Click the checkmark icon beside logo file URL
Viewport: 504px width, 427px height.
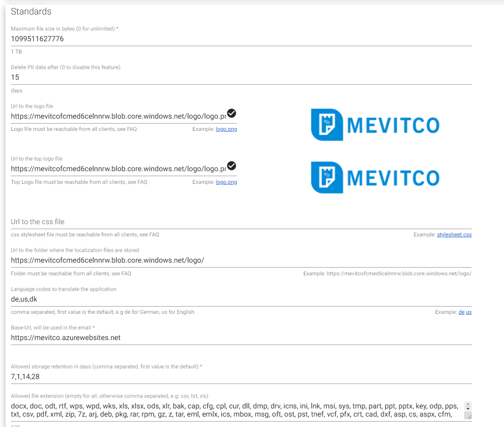(x=231, y=113)
